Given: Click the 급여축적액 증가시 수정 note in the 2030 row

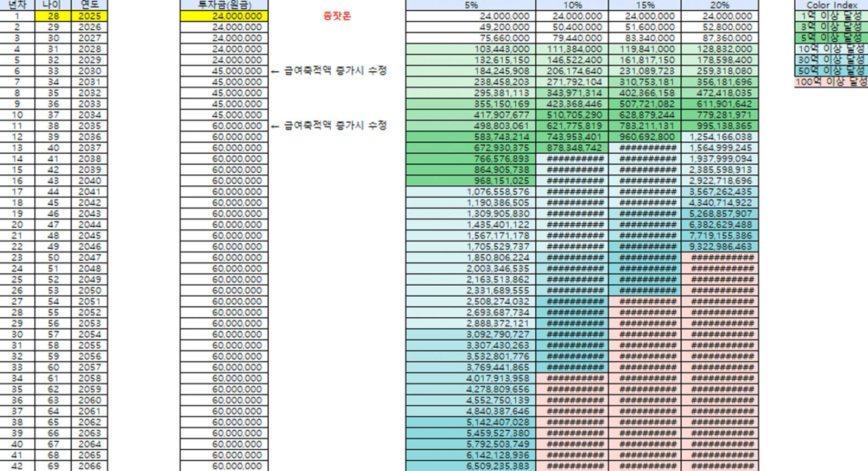Looking at the screenshot, I should [329, 71].
